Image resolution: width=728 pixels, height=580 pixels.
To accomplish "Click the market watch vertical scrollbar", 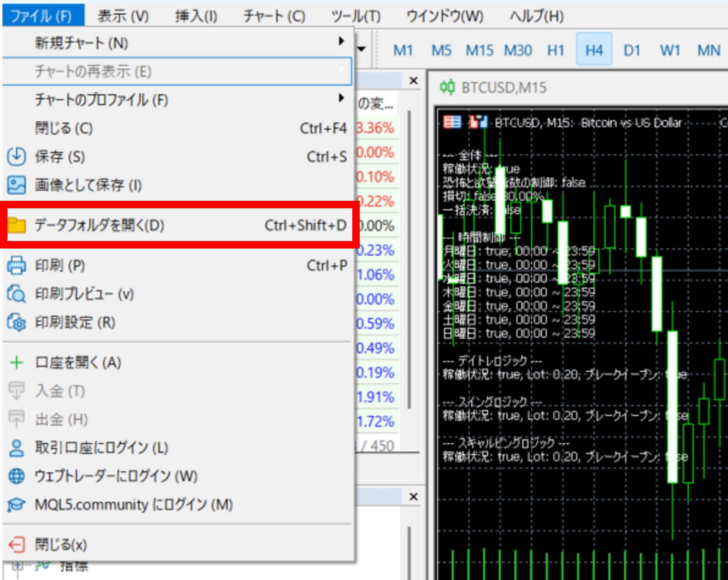I will [x=409, y=260].
